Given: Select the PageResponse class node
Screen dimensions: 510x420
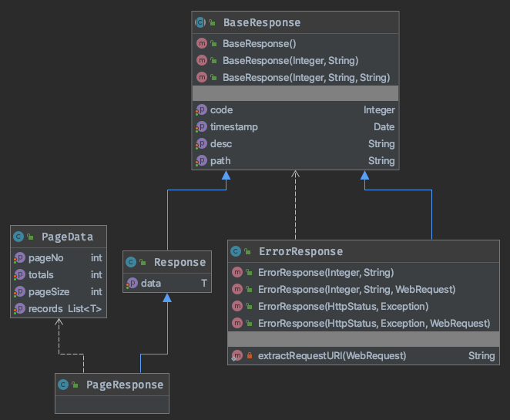Looking at the screenshot, I should 112,385.
